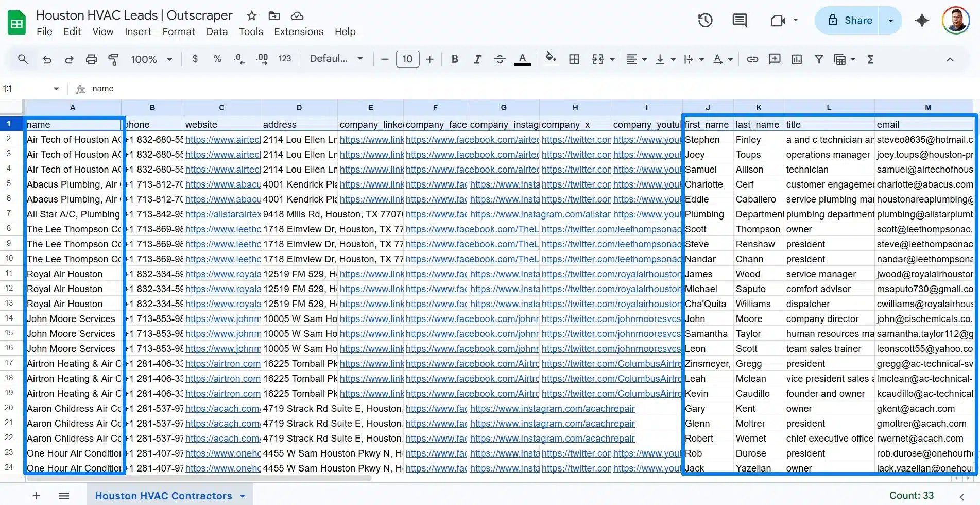980x505 pixels.
Task: Open the comments panel icon
Action: 740,21
